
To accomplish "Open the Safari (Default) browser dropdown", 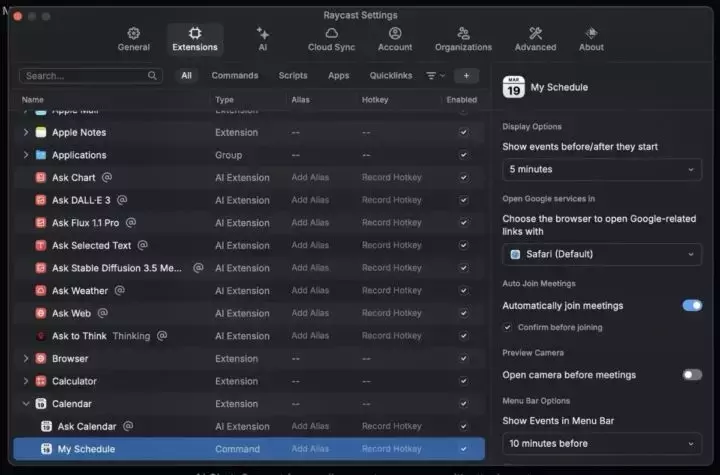I will pyautogui.click(x=602, y=254).
